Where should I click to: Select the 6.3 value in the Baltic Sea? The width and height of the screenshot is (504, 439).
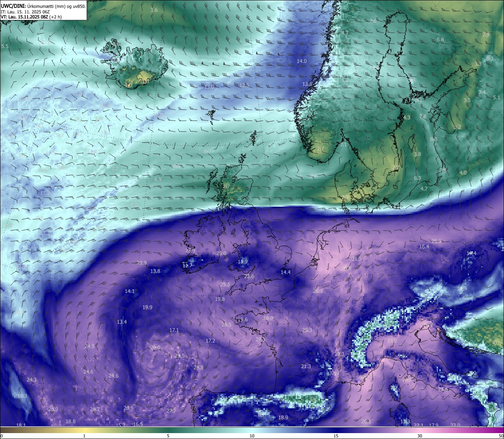tap(417, 178)
